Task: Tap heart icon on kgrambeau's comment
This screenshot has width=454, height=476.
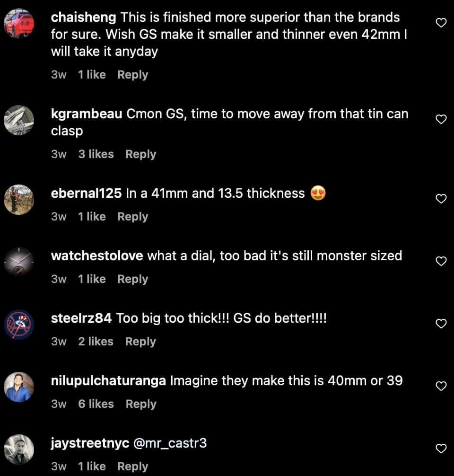Action: 441,119
